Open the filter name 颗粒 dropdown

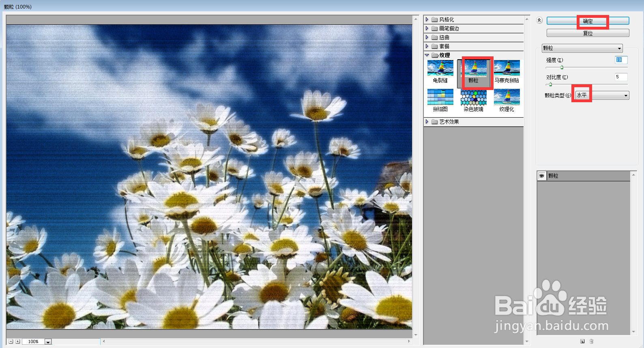point(582,48)
